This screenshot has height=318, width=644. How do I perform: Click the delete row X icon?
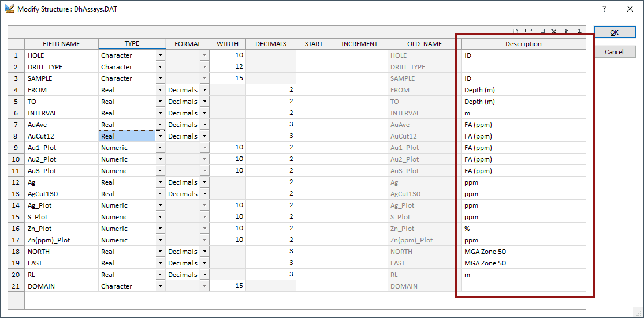click(554, 32)
